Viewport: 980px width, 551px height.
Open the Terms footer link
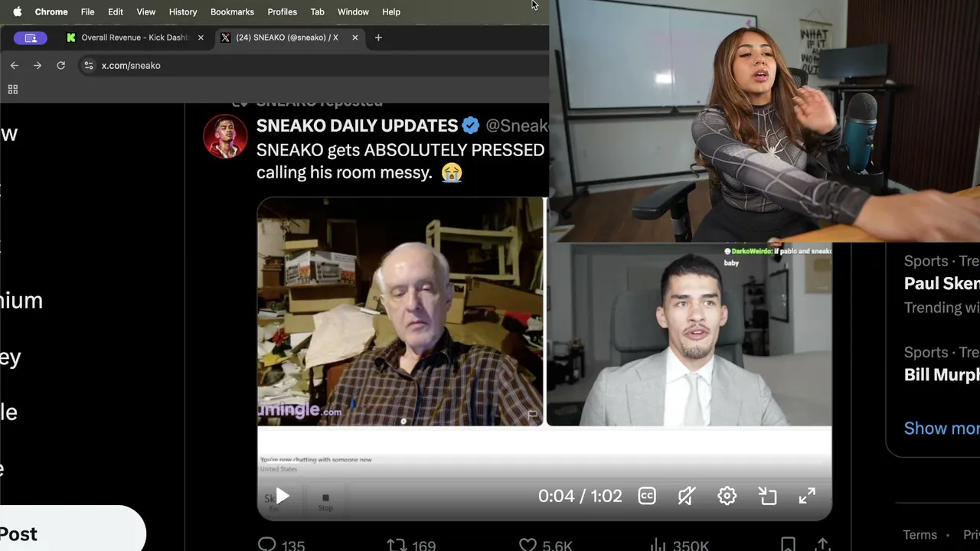pyautogui.click(x=920, y=535)
